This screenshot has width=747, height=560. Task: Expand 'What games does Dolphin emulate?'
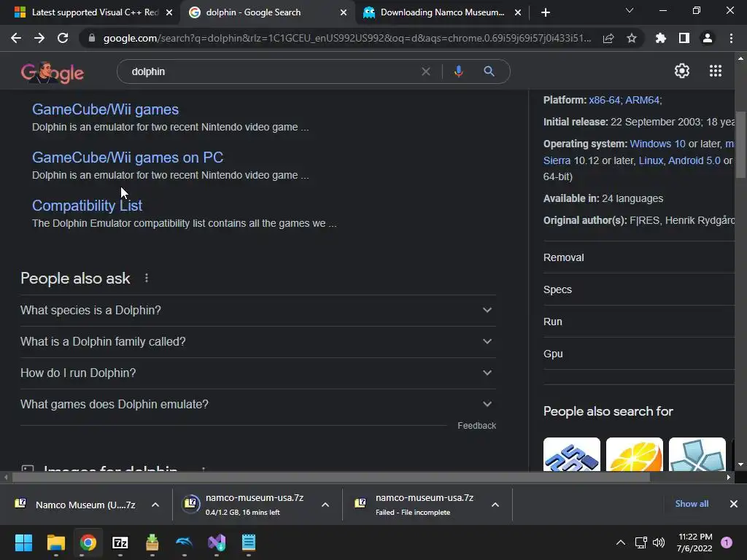coord(258,404)
